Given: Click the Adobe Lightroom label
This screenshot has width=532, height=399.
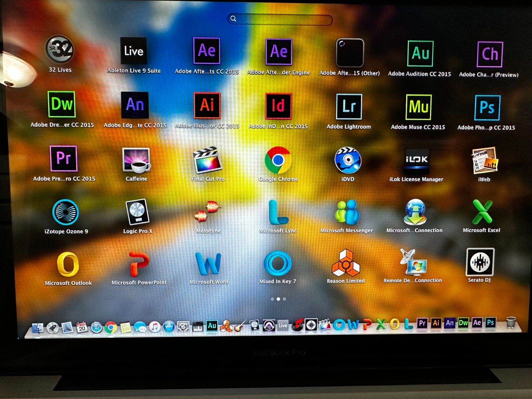Looking at the screenshot, I should pos(348,127).
